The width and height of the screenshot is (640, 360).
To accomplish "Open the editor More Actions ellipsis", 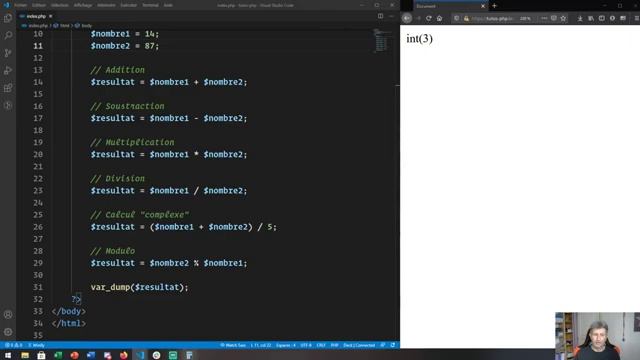I will point(391,16).
